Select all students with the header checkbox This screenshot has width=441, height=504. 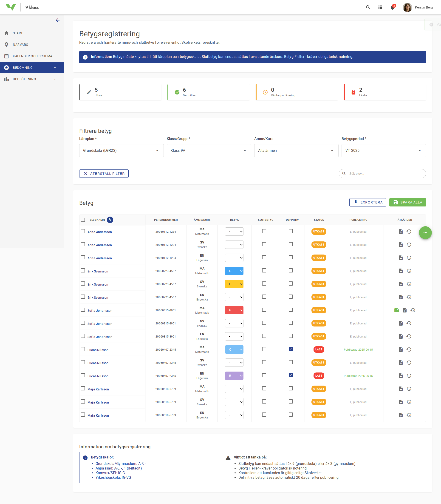[83, 220]
